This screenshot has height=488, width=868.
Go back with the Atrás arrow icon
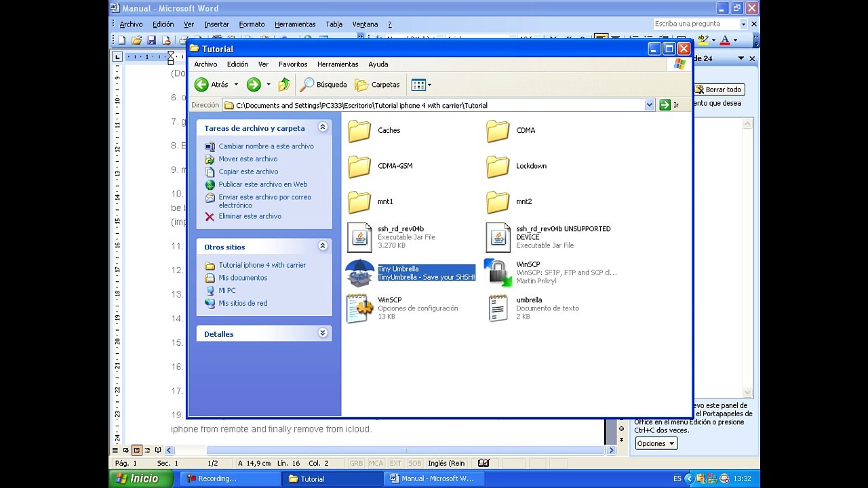coord(201,85)
